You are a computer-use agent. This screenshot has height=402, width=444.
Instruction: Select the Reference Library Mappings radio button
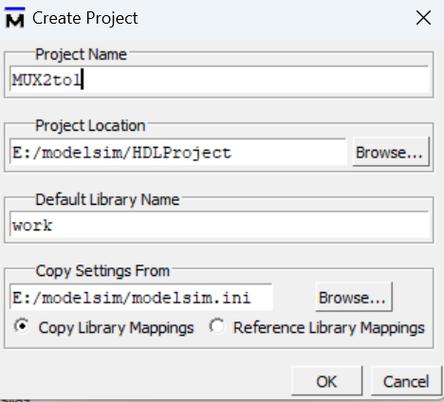pos(217,326)
